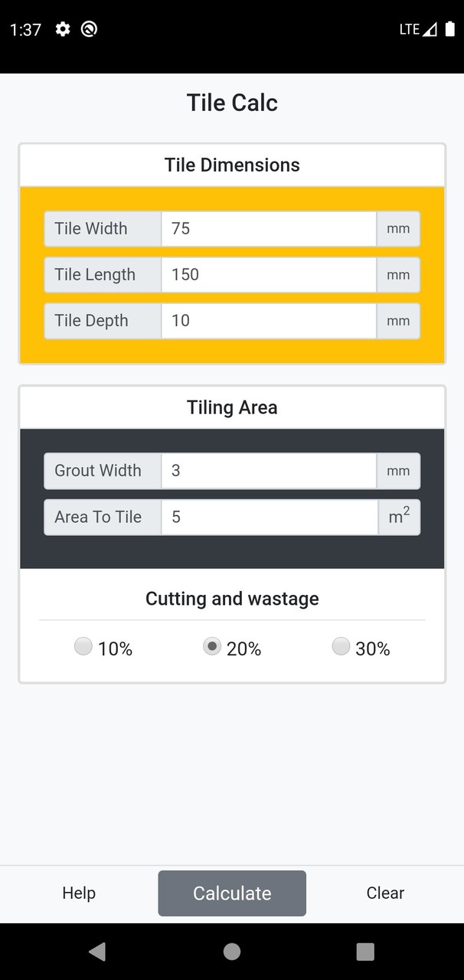464x980 pixels.
Task: Edit the Grout Width field
Action: click(268, 471)
